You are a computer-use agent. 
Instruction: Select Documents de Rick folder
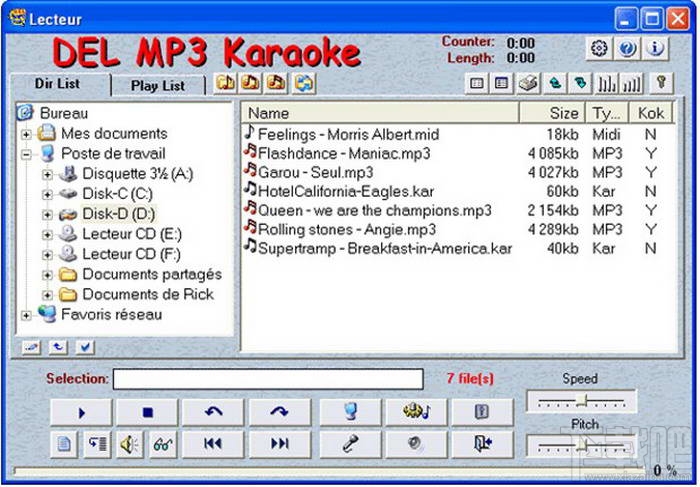pos(148,295)
